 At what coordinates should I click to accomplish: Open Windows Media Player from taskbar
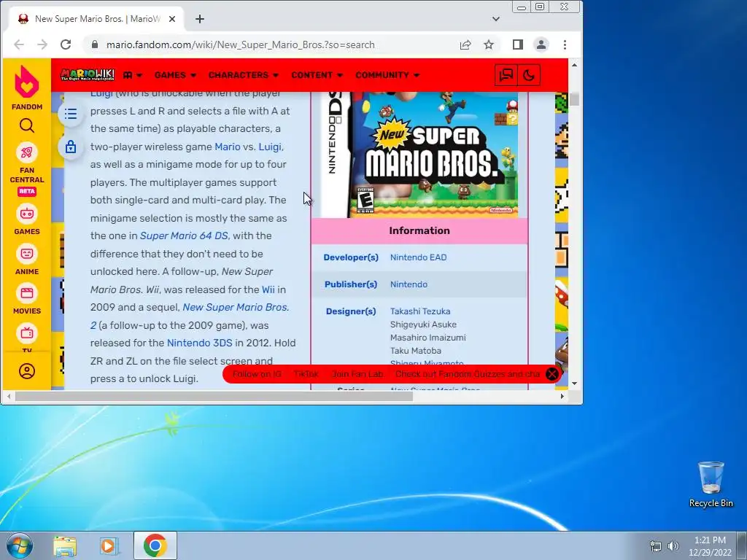pos(109,545)
